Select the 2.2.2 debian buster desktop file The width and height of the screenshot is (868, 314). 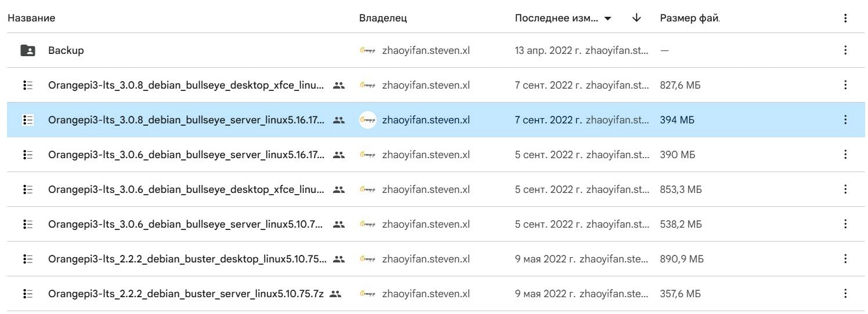point(187,259)
